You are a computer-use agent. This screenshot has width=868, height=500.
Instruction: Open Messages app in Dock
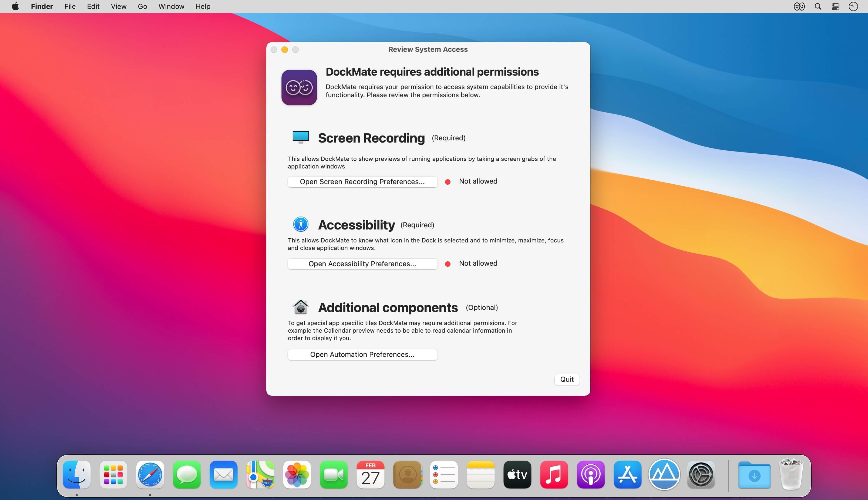(187, 475)
